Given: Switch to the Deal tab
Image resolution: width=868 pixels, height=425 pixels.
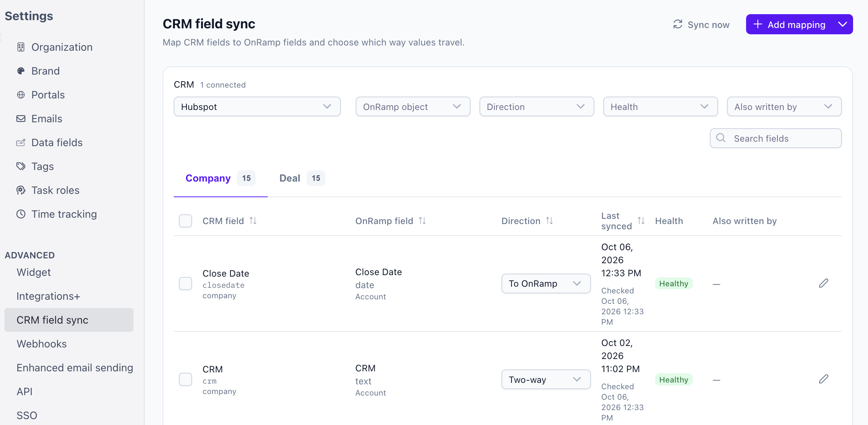Looking at the screenshot, I should click(302, 178).
